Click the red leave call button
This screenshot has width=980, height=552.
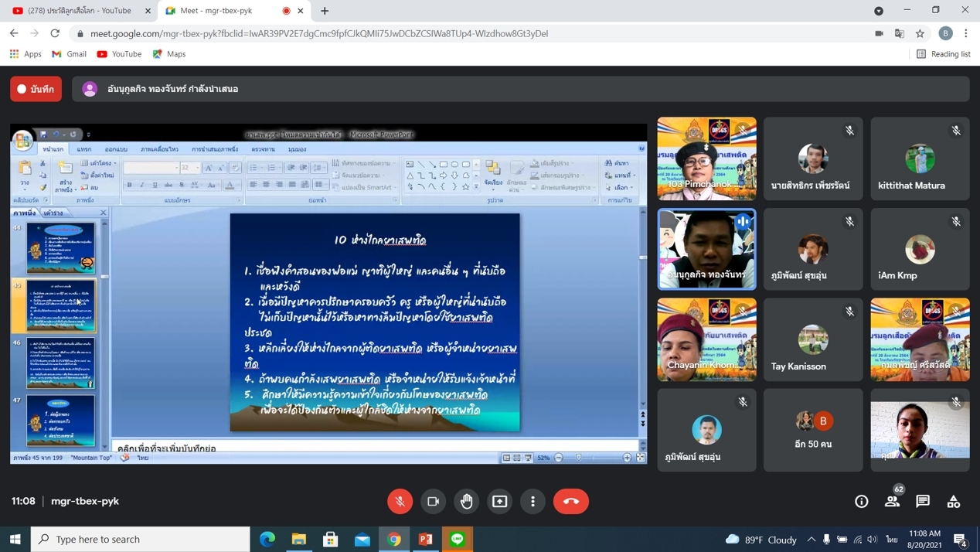pyautogui.click(x=570, y=501)
